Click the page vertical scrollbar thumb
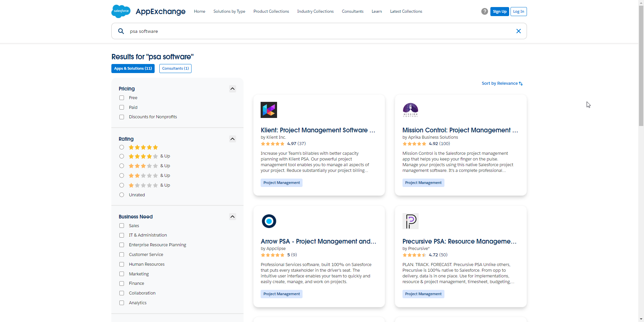The height and width of the screenshot is (322, 644). (641, 66)
